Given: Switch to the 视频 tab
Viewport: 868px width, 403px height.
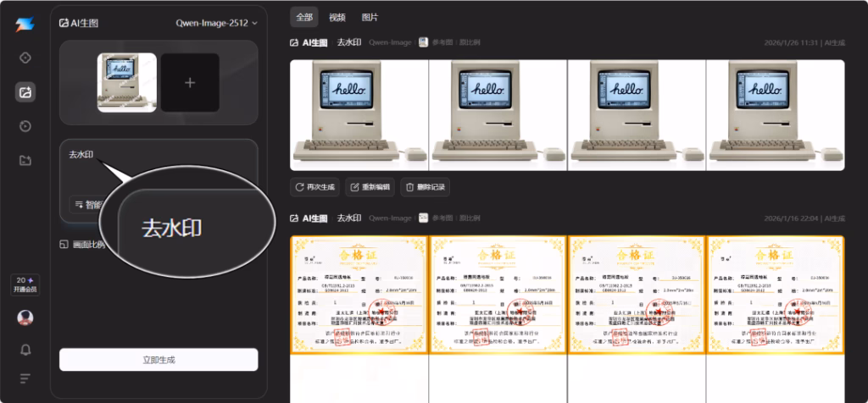Looking at the screenshot, I should [x=337, y=17].
